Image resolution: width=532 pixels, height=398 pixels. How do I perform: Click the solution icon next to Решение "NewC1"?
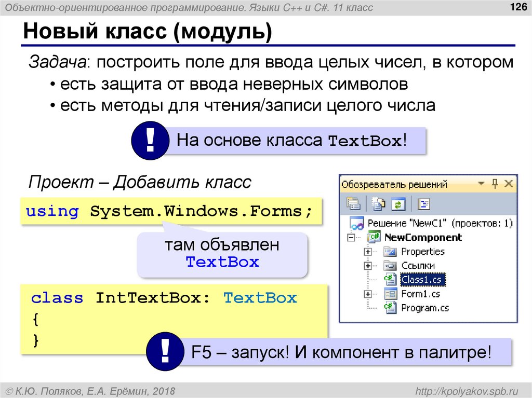point(356,223)
